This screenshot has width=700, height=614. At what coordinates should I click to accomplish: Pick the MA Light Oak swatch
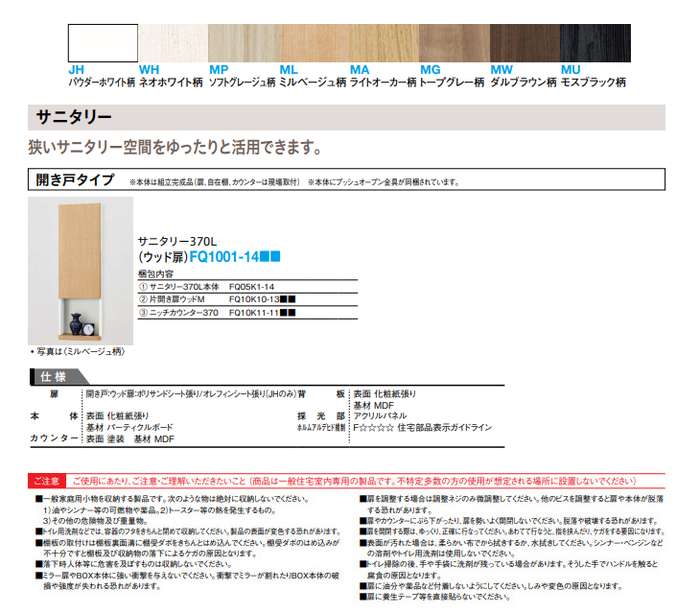pyautogui.click(x=384, y=43)
